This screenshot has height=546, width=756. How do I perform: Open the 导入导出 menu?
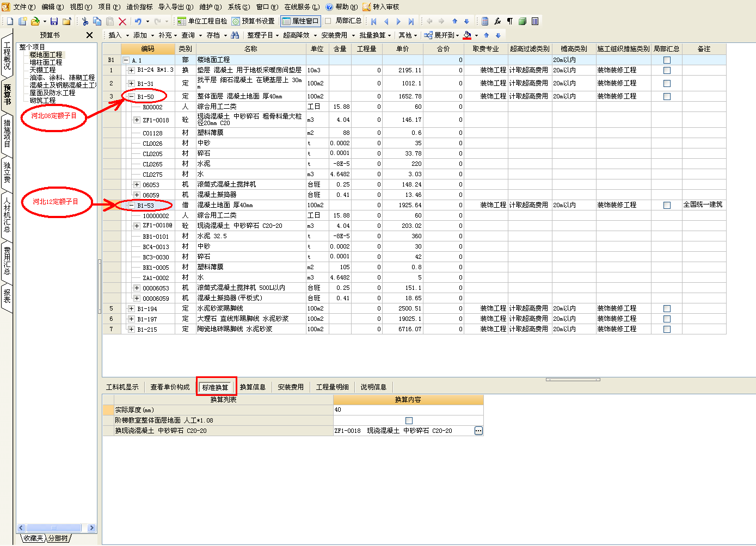[x=176, y=7]
